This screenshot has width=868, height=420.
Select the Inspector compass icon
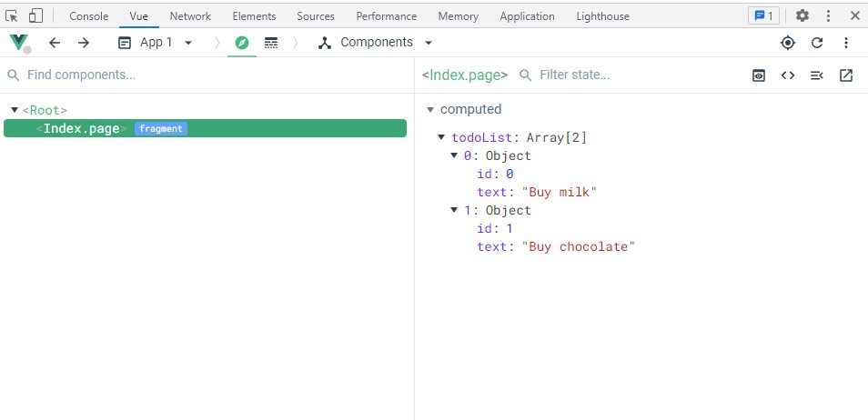tap(242, 43)
